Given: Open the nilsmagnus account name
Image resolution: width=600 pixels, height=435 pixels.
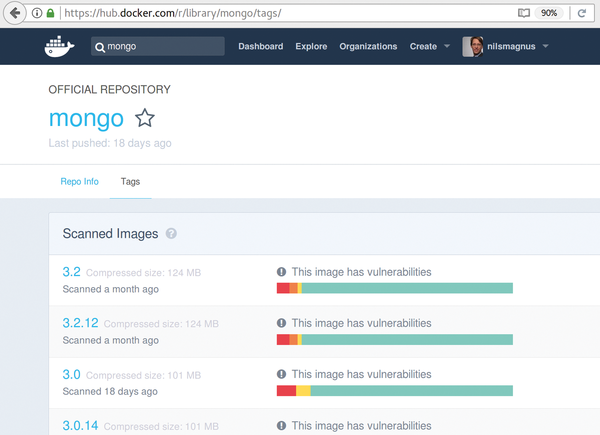Looking at the screenshot, I should (511, 46).
